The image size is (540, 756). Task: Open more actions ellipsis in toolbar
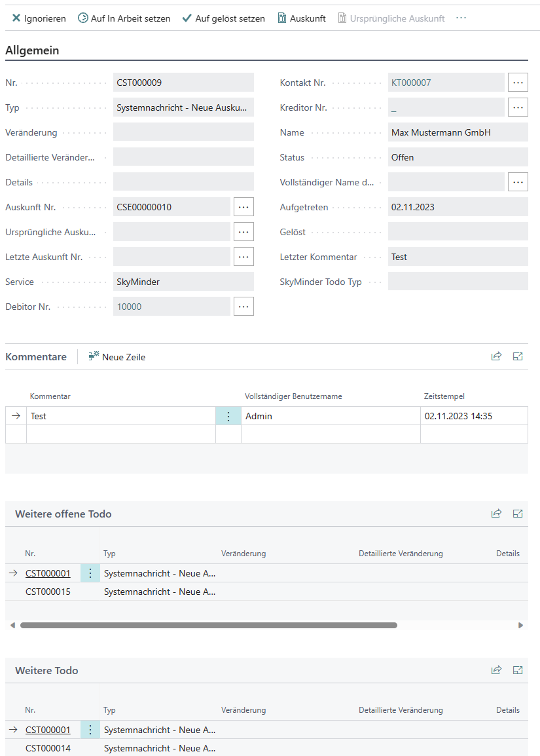point(461,18)
